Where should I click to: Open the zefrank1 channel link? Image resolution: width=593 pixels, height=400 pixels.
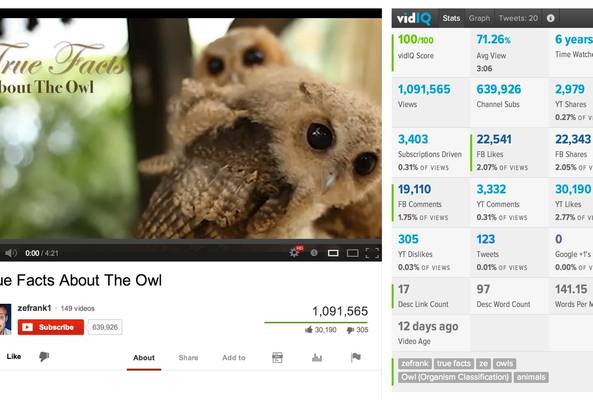34,308
